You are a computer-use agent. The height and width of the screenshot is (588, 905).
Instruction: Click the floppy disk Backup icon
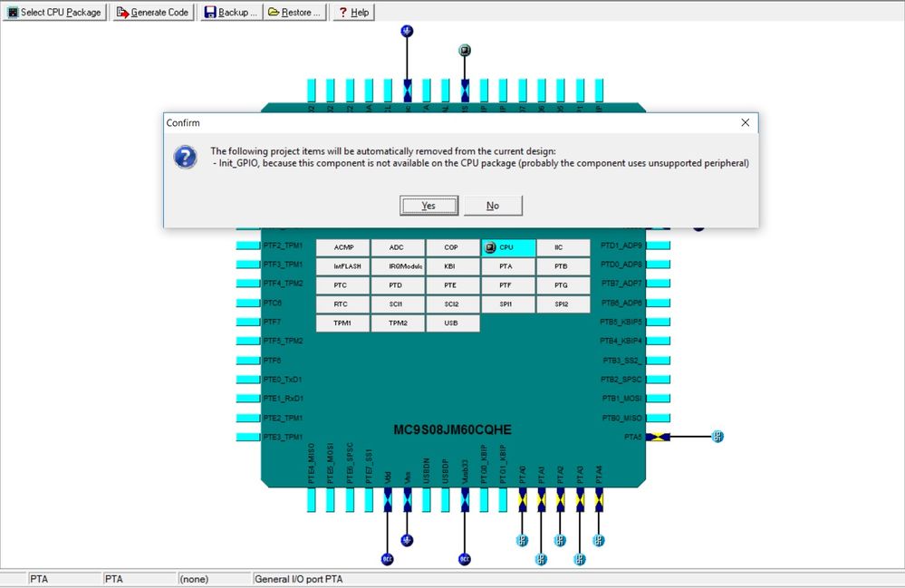pyautogui.click(x=211, y=12)
